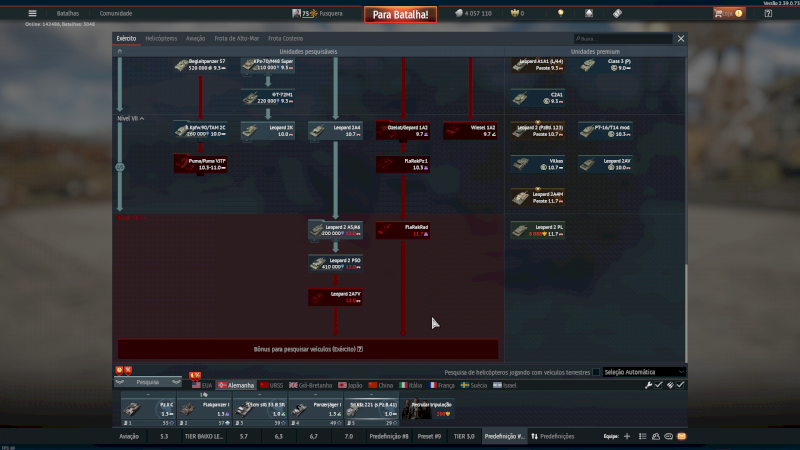Switch to the Helicópteros tab

(161, 38)
